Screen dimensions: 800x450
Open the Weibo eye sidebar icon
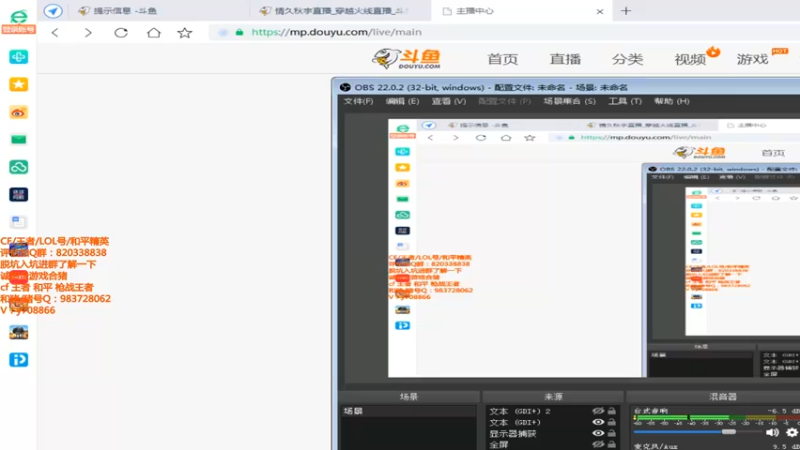pos(18,112)
